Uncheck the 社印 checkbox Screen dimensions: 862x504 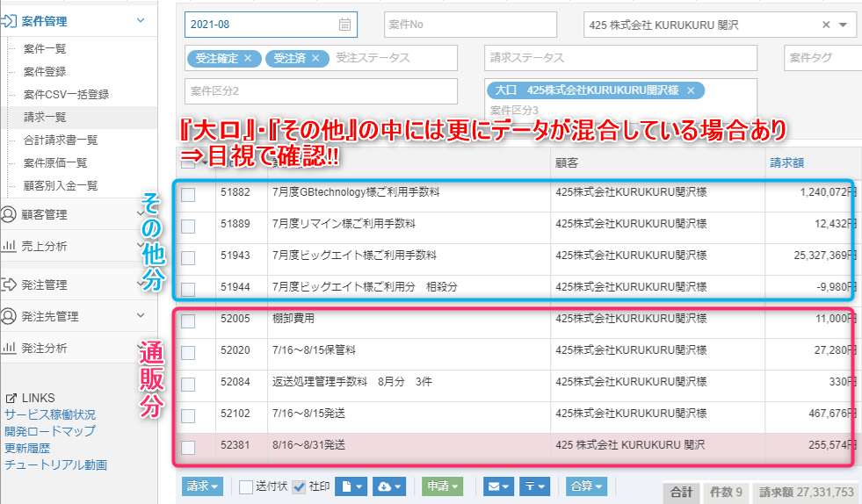pos(299,487)
